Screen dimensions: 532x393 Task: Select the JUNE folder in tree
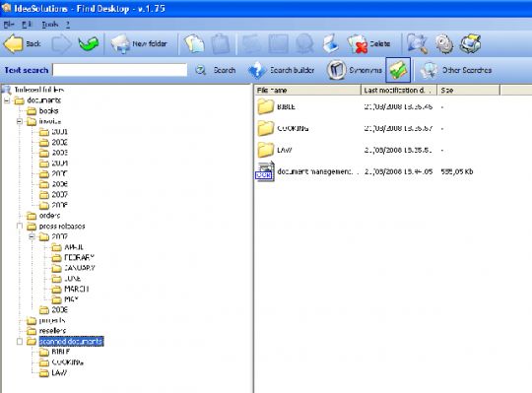click(x=66, y=279)
